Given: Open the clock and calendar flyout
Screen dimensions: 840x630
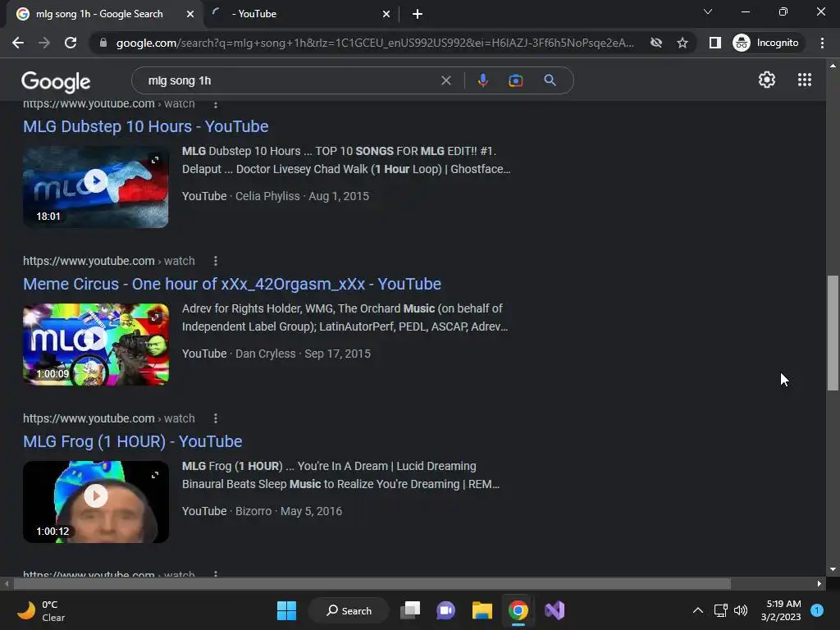Looking at the screenshot, I should click(x=781, y=610).
